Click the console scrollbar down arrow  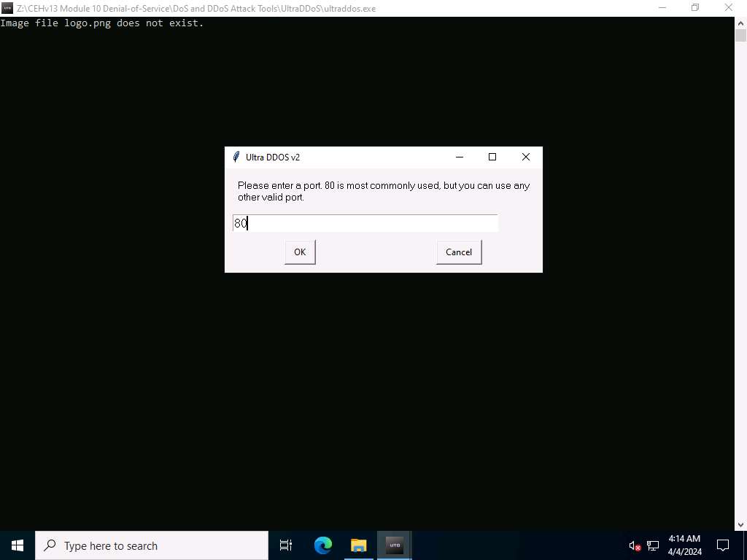740,524
